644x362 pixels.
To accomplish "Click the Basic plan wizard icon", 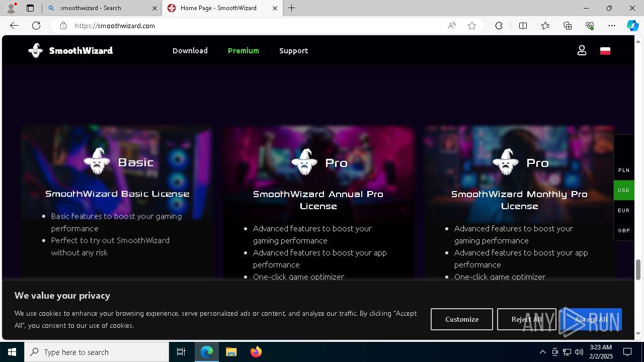I will tap(97, 161).
